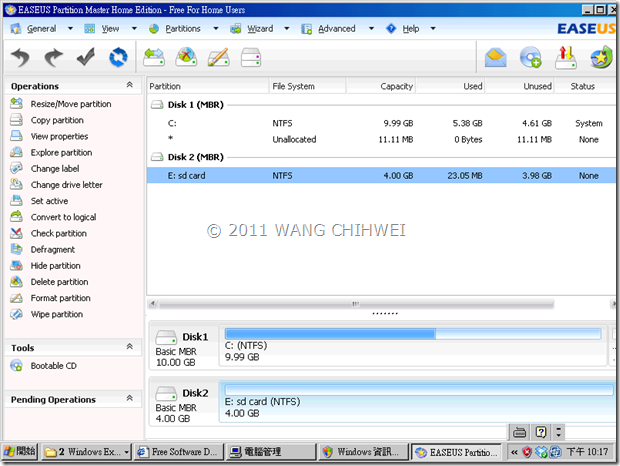
Task: Click the star globe toolbar icon
Action: pyautogui.click(x=601, y=58)
